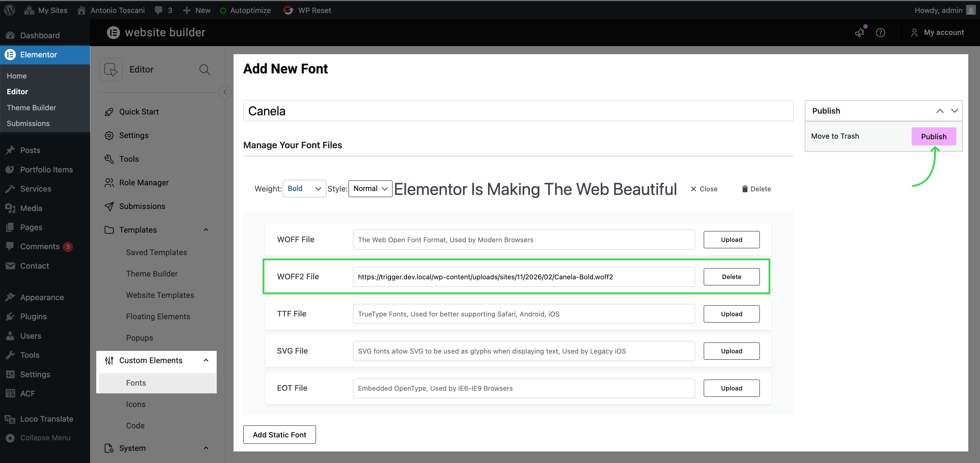Toggle the Publish panel down arrow
Image resolution: width=980 pixels, height=463 pixels.
954,111
